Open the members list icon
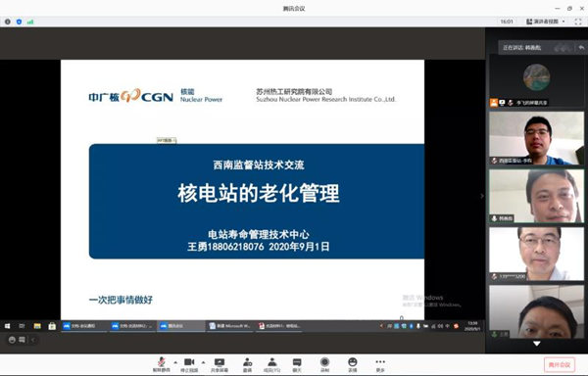 pyautogui.click(x=272, y=364)
